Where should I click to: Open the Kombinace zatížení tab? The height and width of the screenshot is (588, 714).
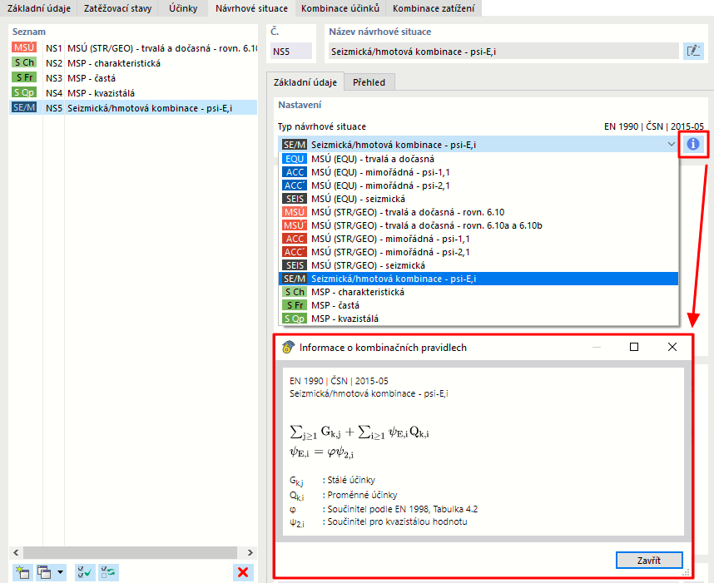(434, 8)
